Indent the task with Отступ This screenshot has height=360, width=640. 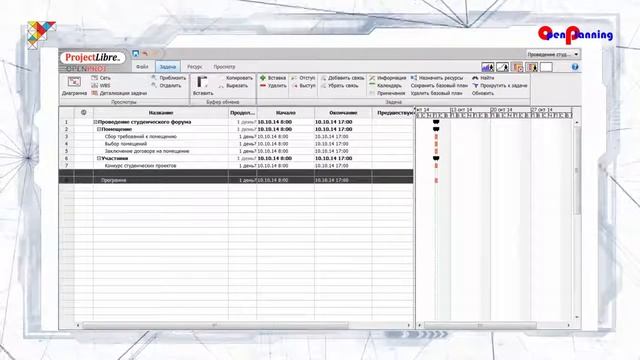pos(303,78)
